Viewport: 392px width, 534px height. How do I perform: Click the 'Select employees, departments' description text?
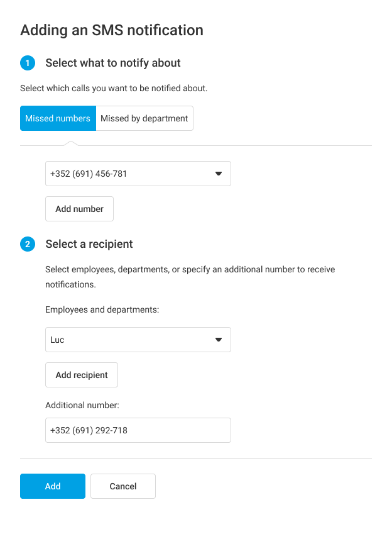190,269
